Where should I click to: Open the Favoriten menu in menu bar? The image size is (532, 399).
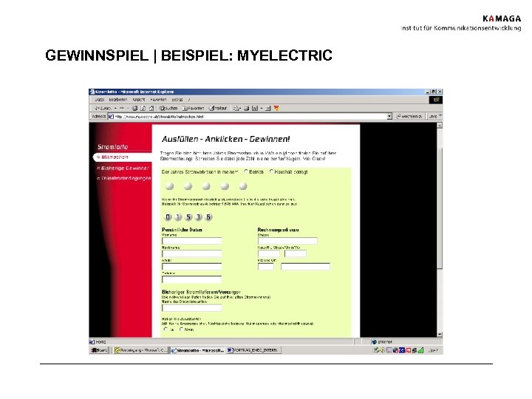158,100
